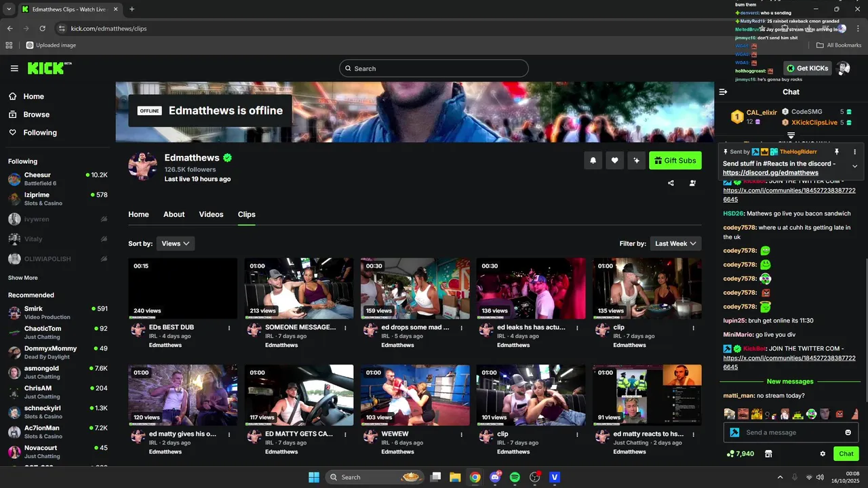This screenshot has width=868, height=488.
Task: Click Show More in Following list
Action: click(x=22, y=278)
